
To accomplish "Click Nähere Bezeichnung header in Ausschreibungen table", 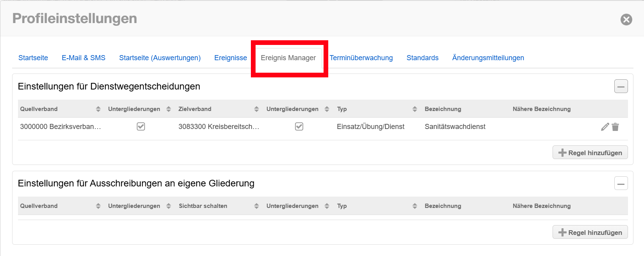I will pyautogui.click(x=542, y=206).
